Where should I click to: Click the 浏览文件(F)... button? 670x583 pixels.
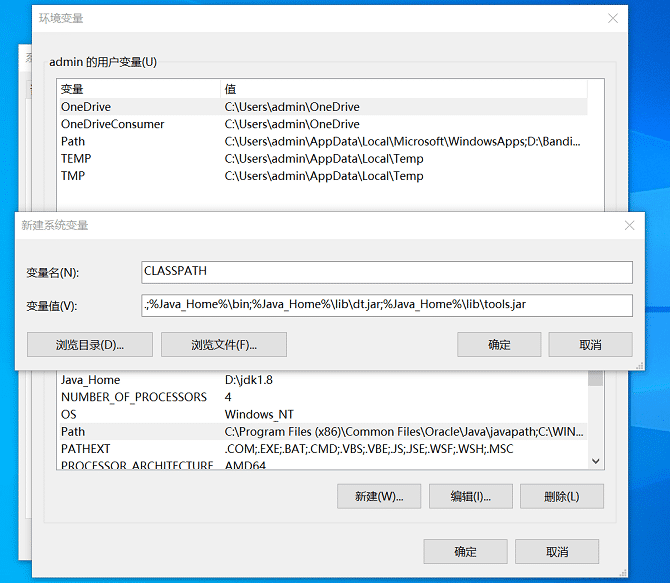click(224, 344)
